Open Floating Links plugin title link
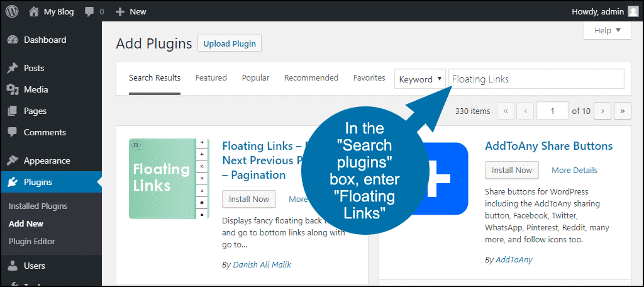Viewport: 644px width, 287px height. (263, 160)
